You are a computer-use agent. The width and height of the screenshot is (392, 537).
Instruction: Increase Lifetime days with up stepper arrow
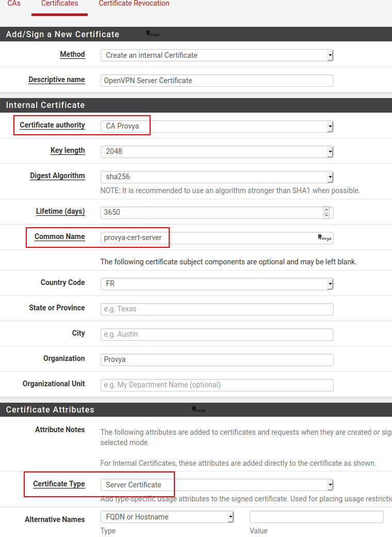(x=326, y=210)
